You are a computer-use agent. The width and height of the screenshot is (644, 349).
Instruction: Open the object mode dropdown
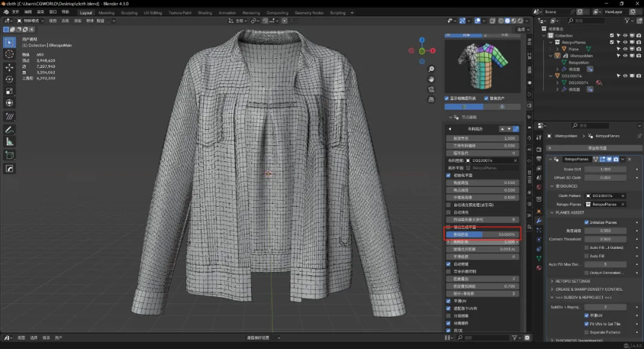[x=30, y=21]
